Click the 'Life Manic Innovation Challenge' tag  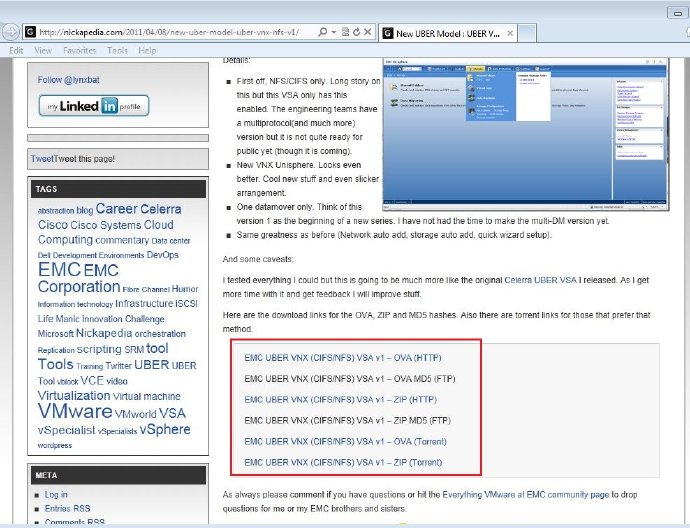[x=101, y=319]
